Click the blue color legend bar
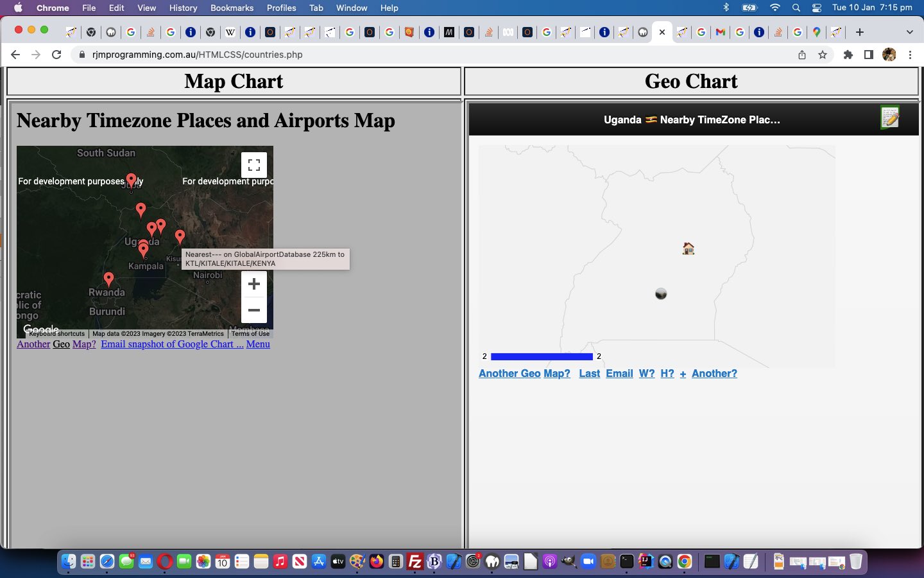Image resolution: width=924 pixels, height=578 pixels. coord(542,356)
